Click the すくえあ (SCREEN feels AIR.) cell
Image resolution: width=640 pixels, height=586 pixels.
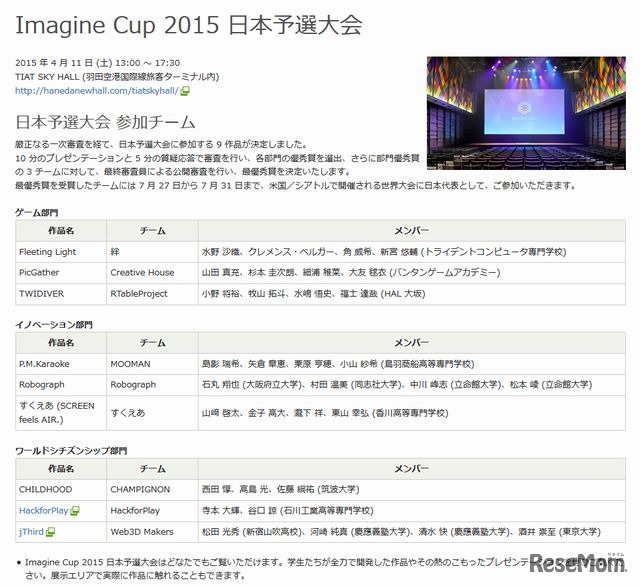pos(61,413)
